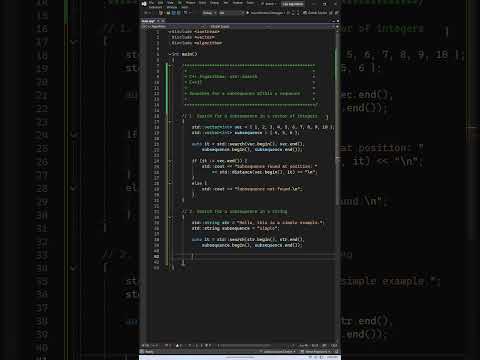Click the '#include <algorithm>' line
Image resolution: width=480 pixels, height=360 pixels.
[x=197, y=43]
